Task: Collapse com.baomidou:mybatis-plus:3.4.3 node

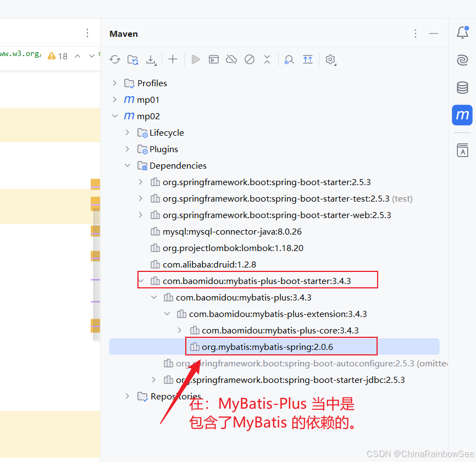Action: [154, 297]
